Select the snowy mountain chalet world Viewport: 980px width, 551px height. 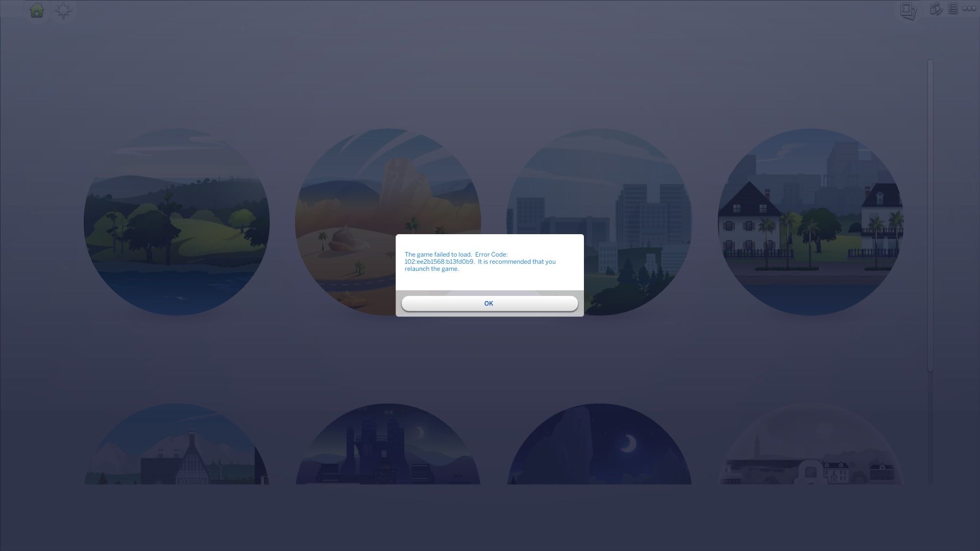point(177,449)
